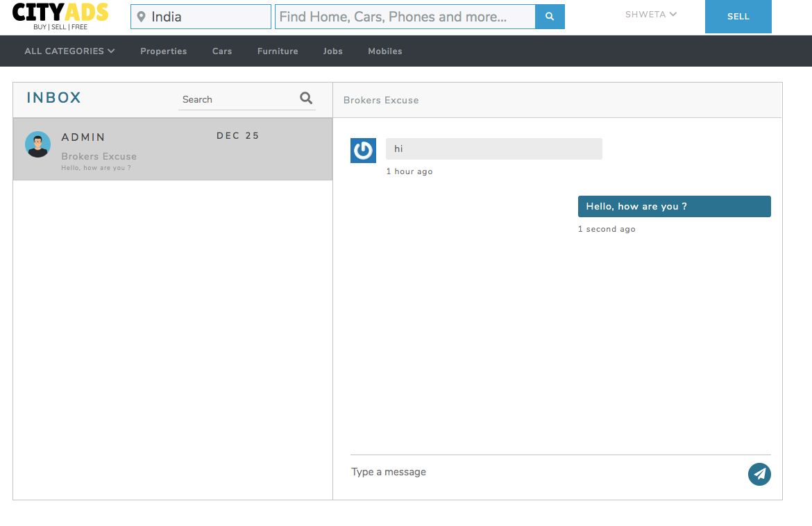This screenshot has width=812, height=526.
Task: Click the blue search magnifier button
Action: 550,17
